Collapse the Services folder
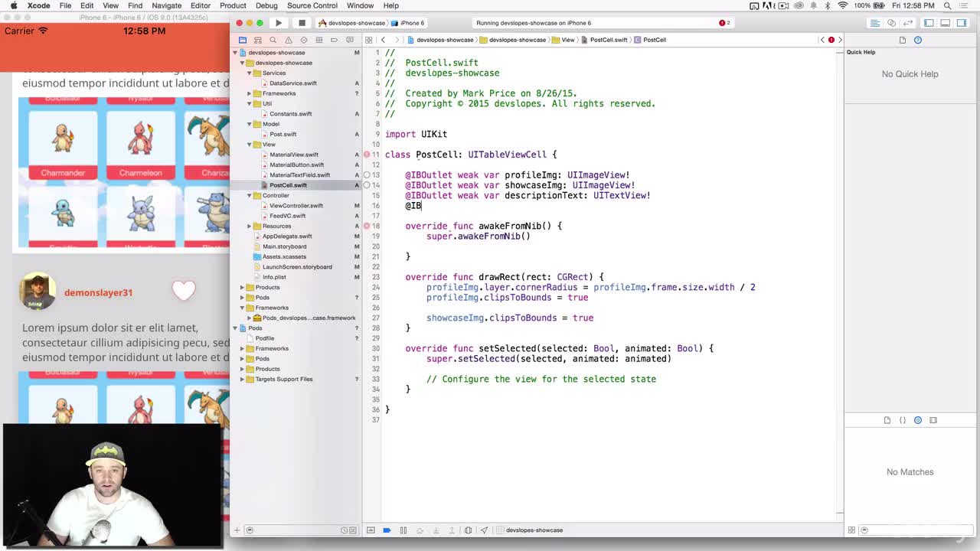The height and width of the screenshot is (551, 980). pyautogui.click(x=250, y=73)
